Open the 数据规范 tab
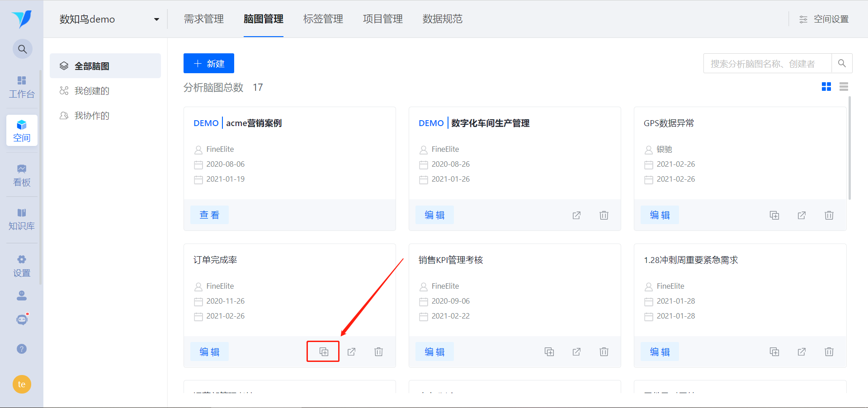 tap(443, 19)
